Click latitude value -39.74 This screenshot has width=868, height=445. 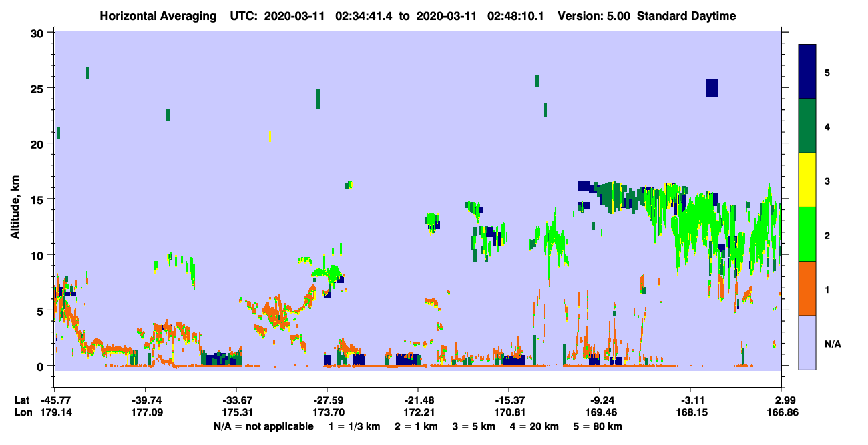pos(146,400)
